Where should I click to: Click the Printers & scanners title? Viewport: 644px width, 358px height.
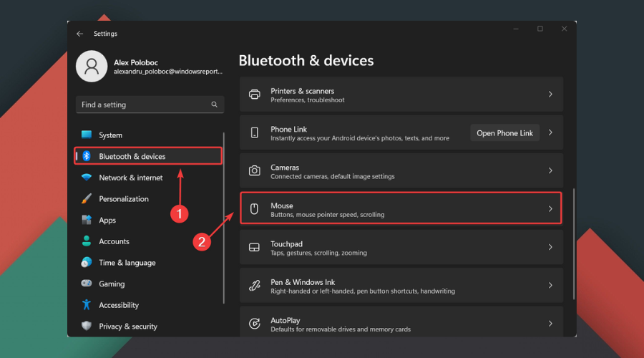click(x=302, y=91)
